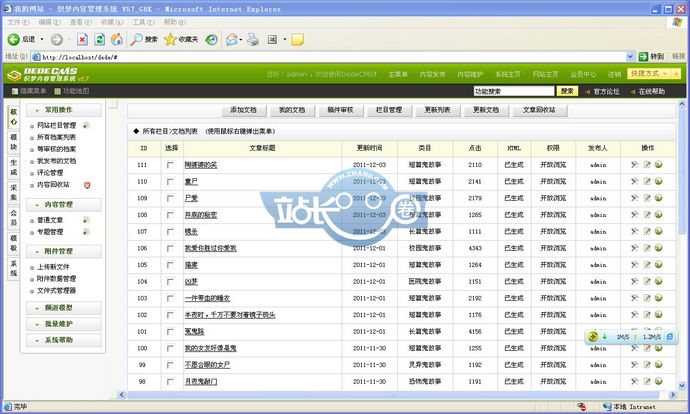Open the article titled 半夜时，千万不要对着镜子梳头
Viewport: 690px width, 414px height.
point(230,315)
